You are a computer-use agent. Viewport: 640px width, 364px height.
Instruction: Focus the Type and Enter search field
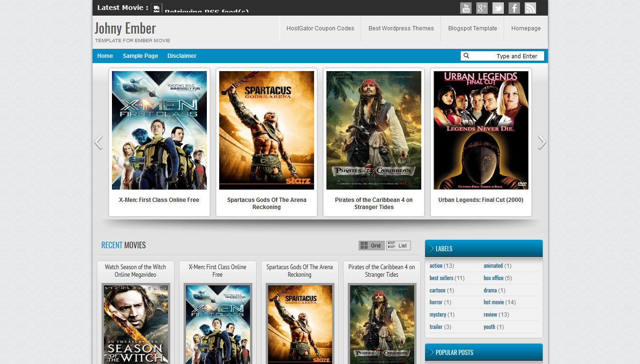coord(502,56)
